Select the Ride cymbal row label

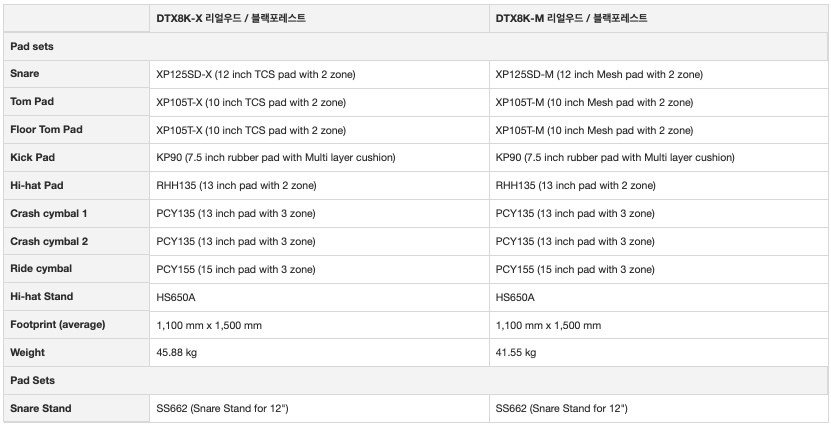[41, 269]
